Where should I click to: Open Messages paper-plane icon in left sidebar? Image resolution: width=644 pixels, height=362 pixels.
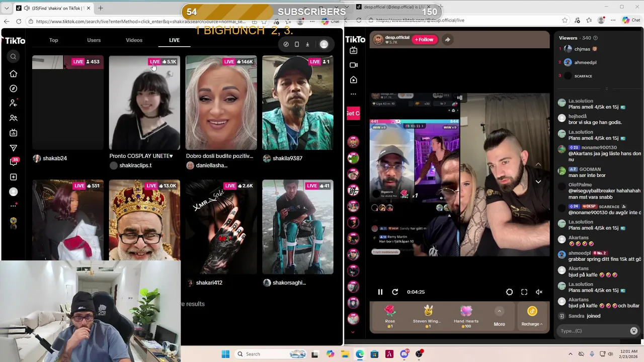point(14,148)
